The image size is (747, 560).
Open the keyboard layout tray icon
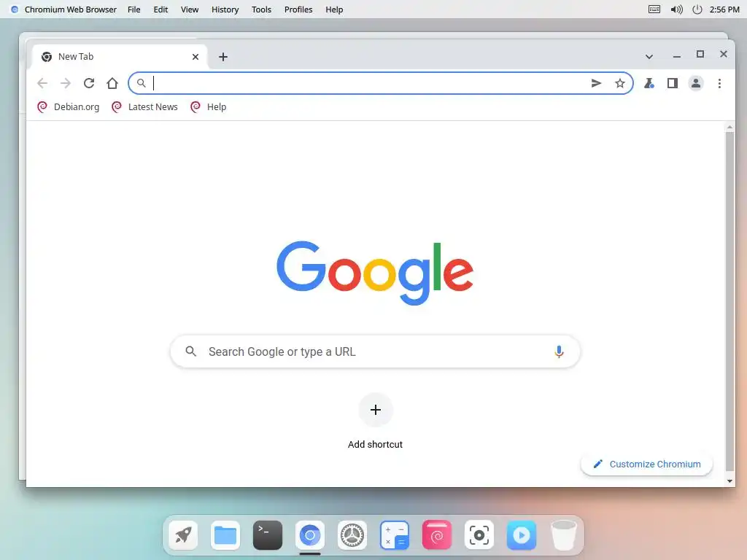click(654, 9)
